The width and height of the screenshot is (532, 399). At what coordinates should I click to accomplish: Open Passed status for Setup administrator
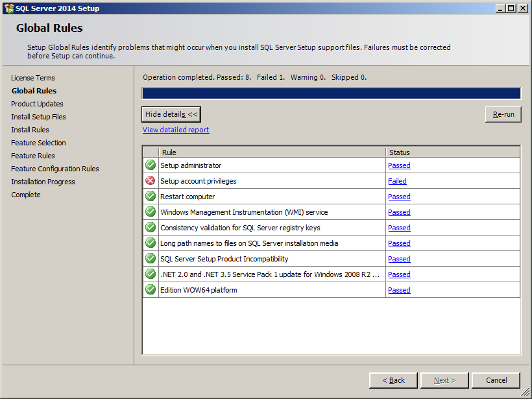[399, 165]
